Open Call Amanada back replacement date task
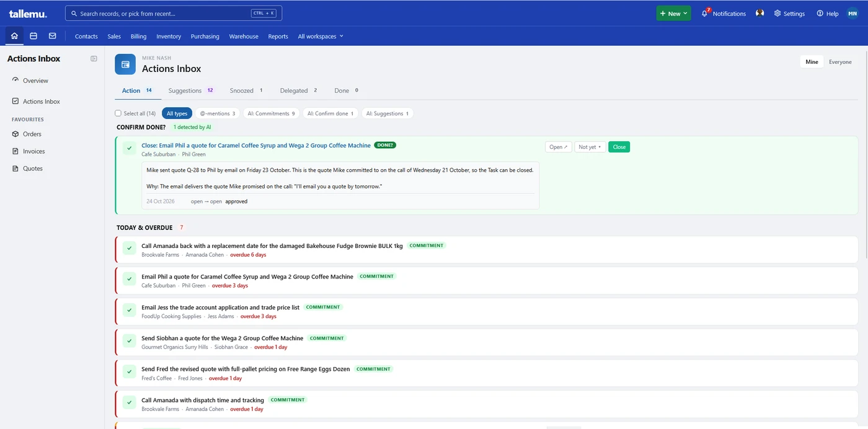868x429 pixels. (x=272, y=246)
